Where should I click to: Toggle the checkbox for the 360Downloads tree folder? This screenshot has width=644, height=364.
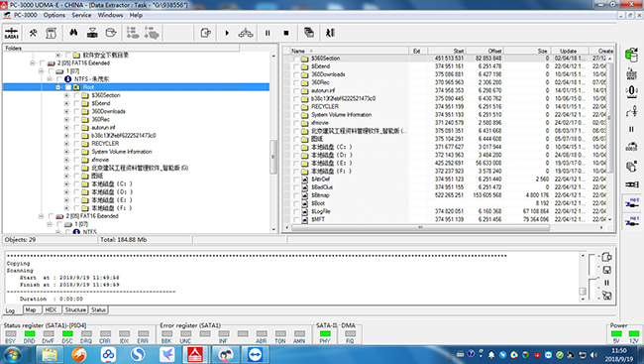76,111
